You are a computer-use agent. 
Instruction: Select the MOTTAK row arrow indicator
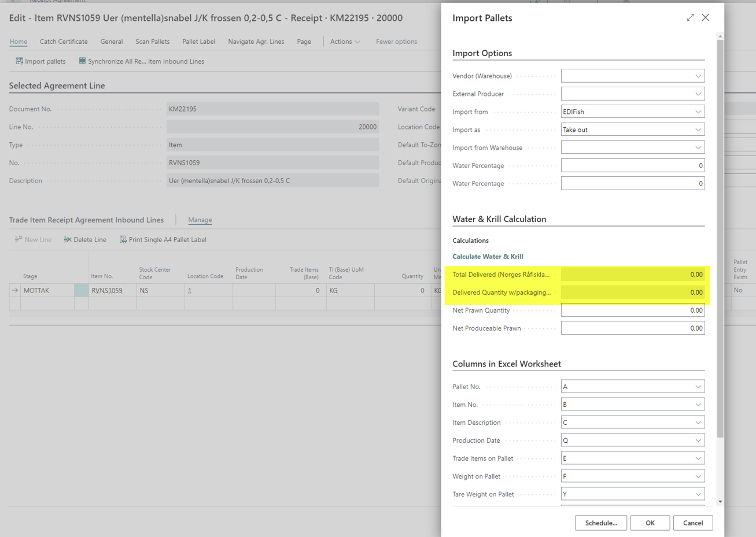pos(15,291)
